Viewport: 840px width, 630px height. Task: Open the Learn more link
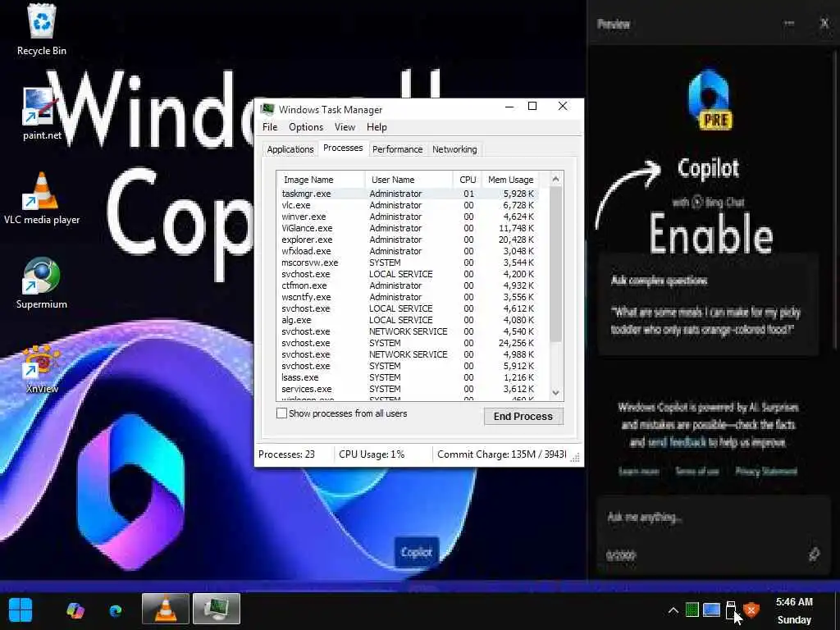(638, 472)
